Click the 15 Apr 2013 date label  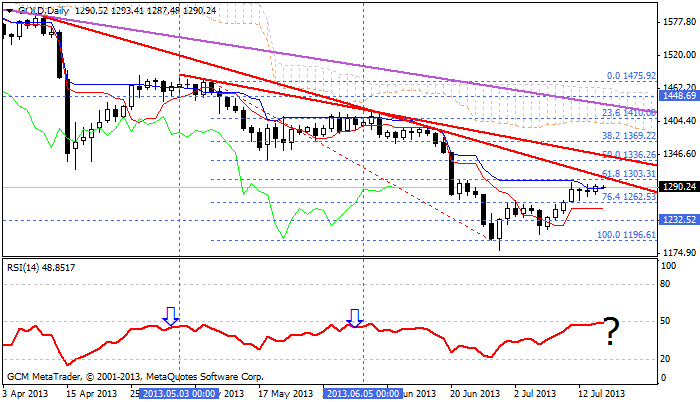point(92,394)
